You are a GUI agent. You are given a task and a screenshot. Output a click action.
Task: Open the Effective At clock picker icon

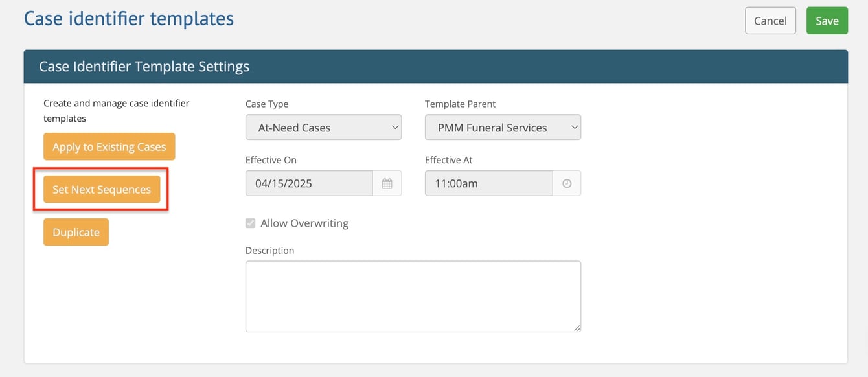[567, 183]
